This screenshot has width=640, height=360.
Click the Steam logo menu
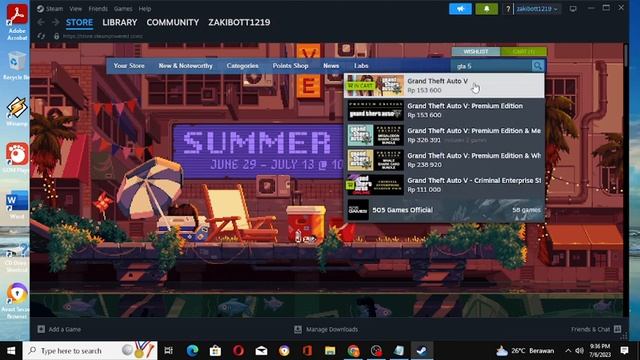coord(50,9)
